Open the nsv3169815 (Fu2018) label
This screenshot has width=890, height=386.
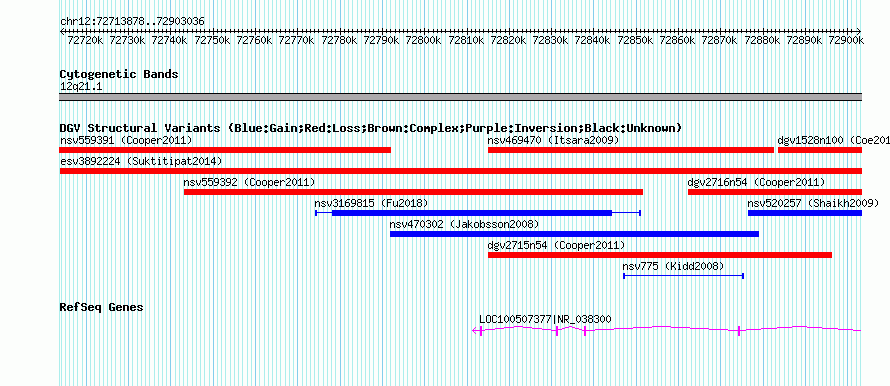point(371,203)
